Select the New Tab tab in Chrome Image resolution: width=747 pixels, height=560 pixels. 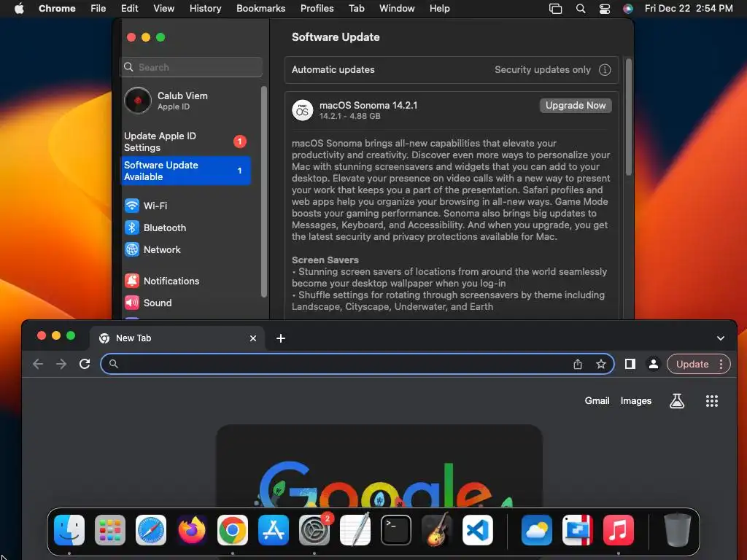coord(177,338)
